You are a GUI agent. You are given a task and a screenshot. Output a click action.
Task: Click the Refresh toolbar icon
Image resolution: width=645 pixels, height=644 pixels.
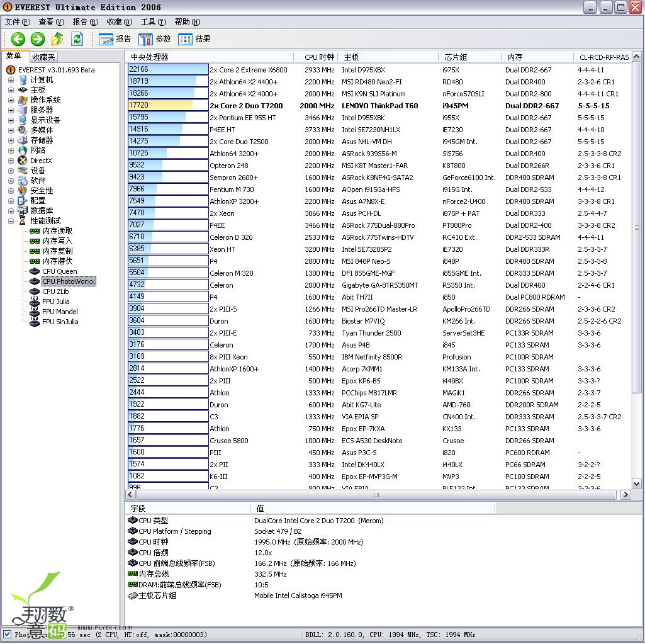(x=77, y=39)
